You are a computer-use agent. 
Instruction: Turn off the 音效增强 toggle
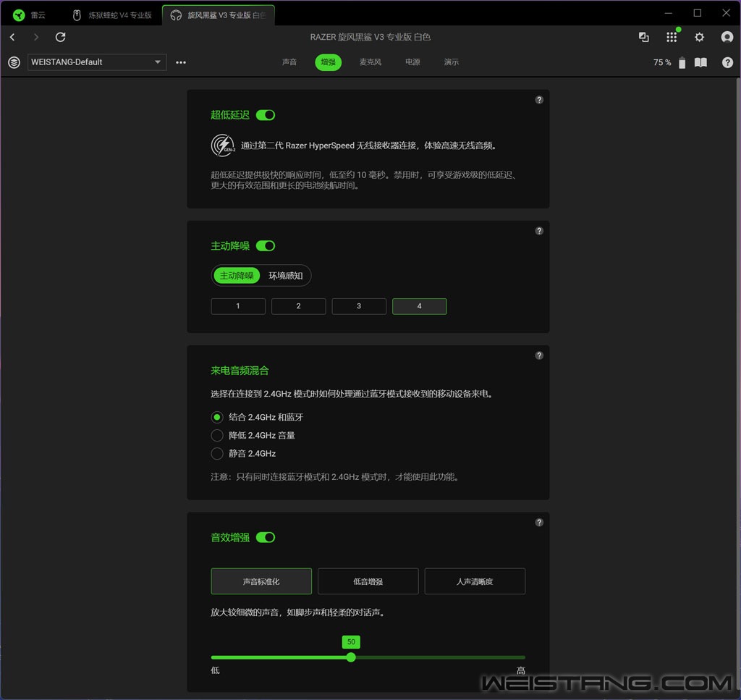266,537
